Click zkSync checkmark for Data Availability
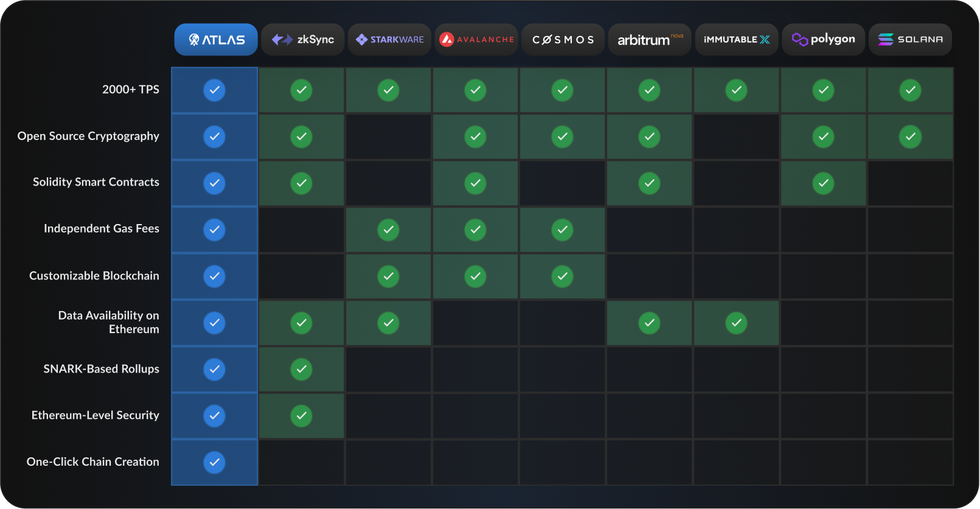 (x=301, y=323)
